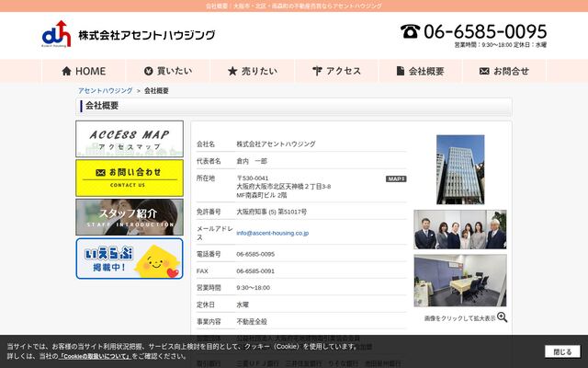Go to the アクセス menu item
This screenshot has width=588, height=368.
click(337, 71)
